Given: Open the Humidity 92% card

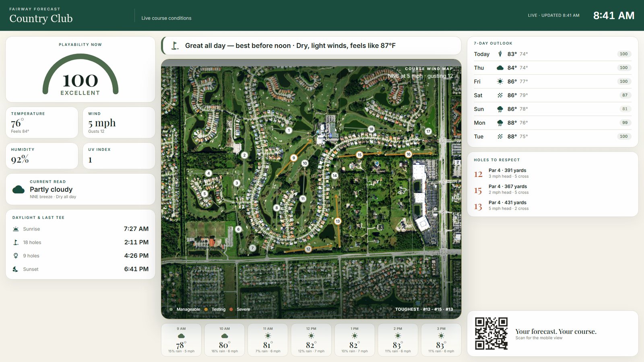Looking at the screenshot, I should coord(42,156).
